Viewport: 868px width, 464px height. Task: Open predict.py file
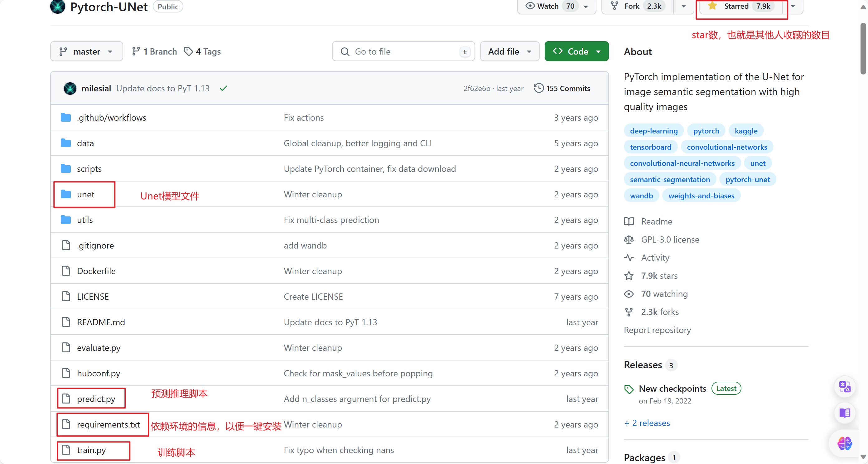96,399
